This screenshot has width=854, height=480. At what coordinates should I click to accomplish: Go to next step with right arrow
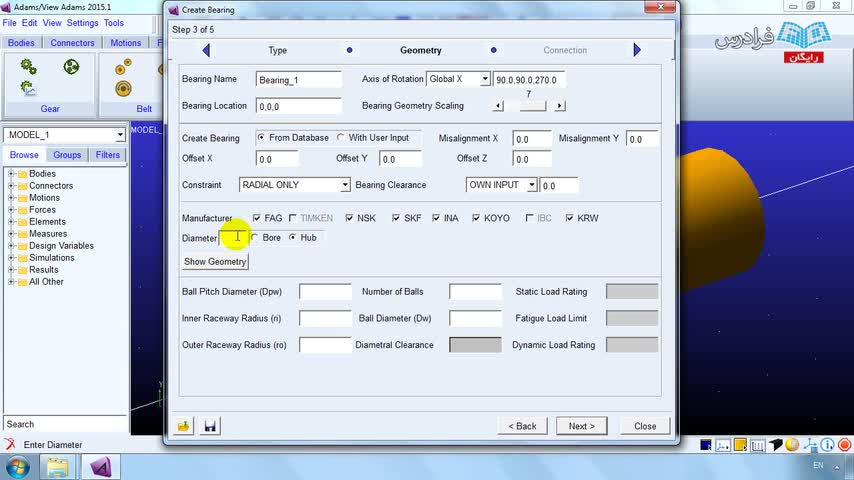click(637, 50)
